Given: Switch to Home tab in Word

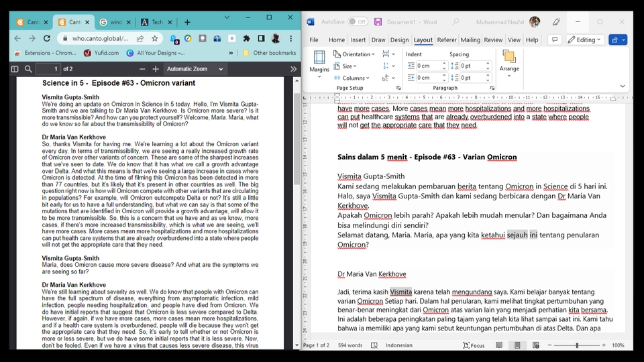Looking at the screenshot, I should point(336,40).
